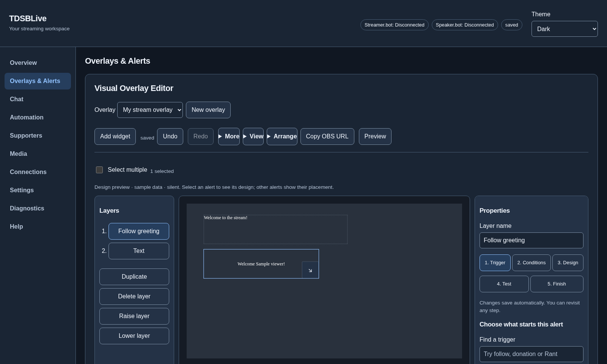Viewport: 607px width, 364px height.
Task: Click the New overlay button
Action: [x=208, y=110]
